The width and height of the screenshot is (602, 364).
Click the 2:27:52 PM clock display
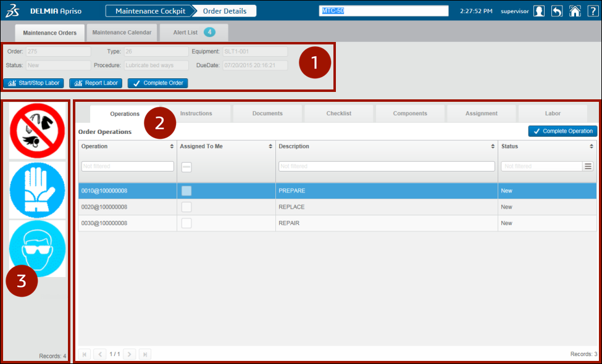476,11
